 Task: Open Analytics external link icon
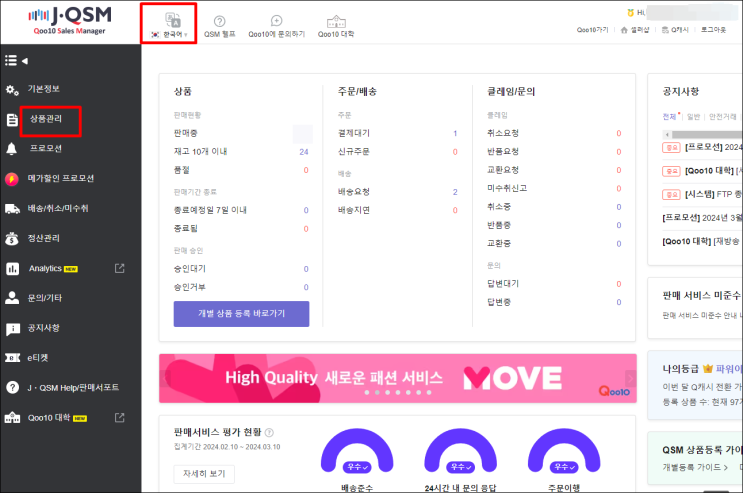click(119, 268)
